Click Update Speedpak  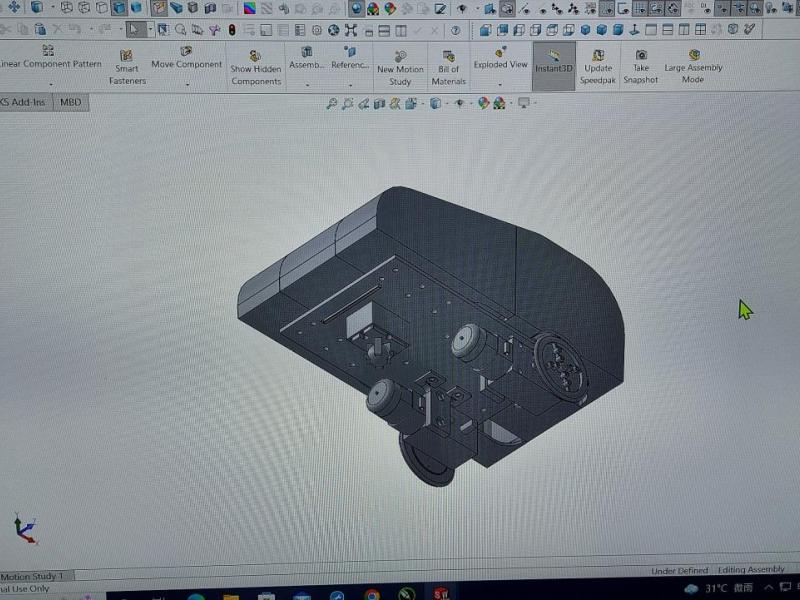point(598,67)
